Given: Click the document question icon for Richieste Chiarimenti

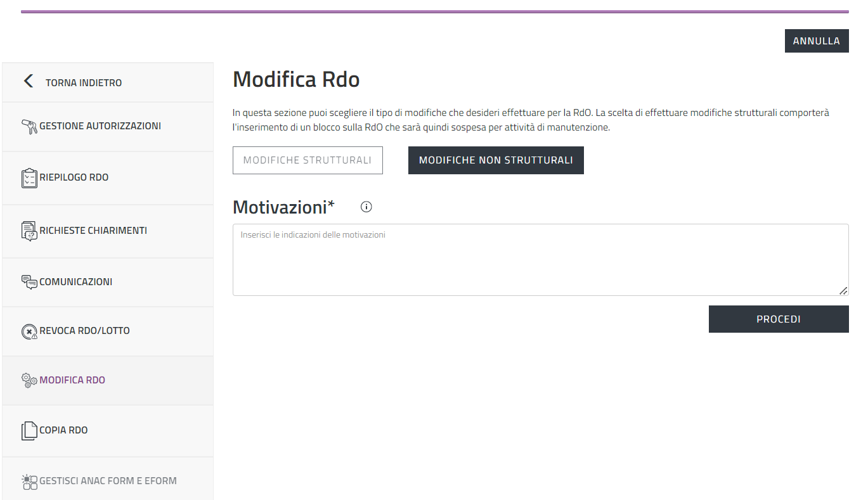Looking at the screenshot, I should click(30, 231).
